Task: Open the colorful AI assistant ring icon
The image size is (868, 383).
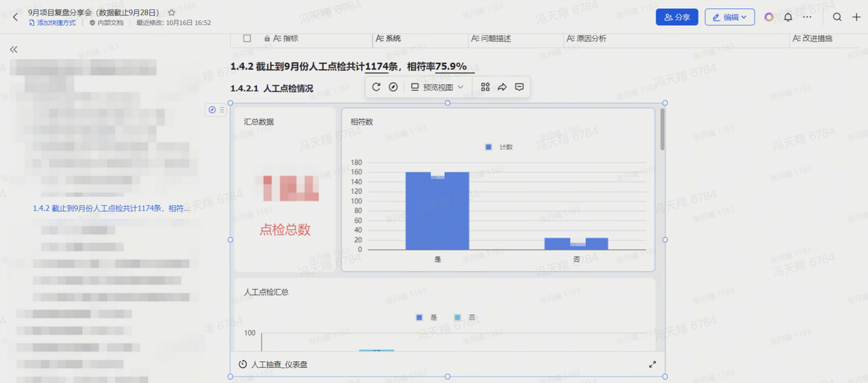Action: (768, 17)
